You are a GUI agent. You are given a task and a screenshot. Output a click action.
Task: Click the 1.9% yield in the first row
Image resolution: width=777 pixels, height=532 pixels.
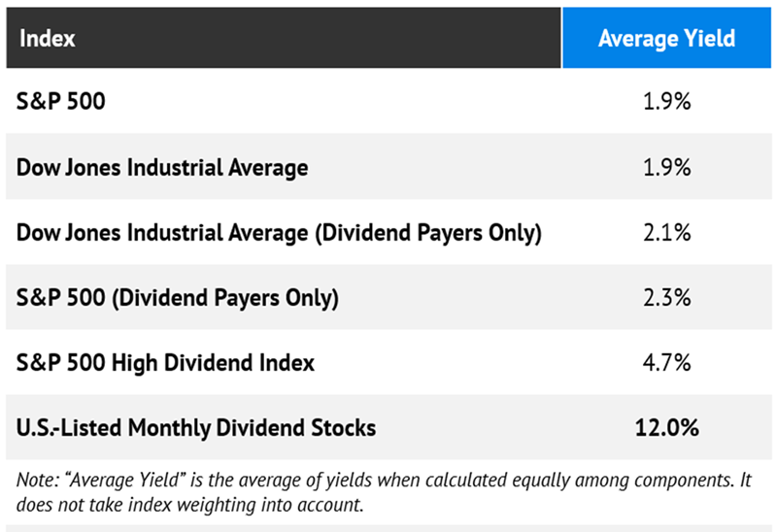[667, 101]
